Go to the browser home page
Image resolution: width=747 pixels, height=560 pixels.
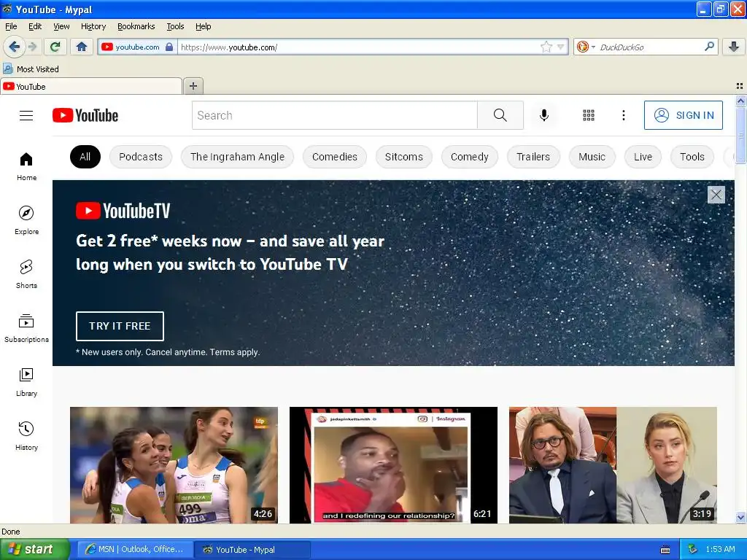[82, 47]
